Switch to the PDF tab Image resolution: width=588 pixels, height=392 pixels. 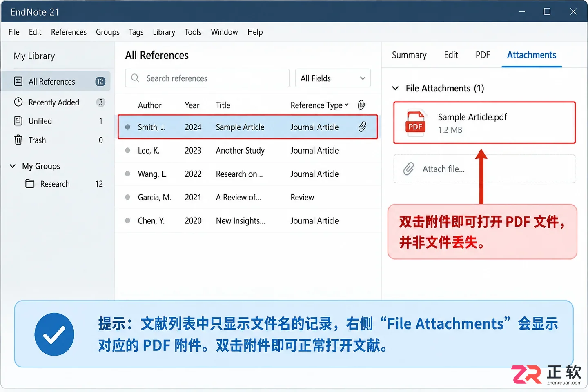point(483,55)
